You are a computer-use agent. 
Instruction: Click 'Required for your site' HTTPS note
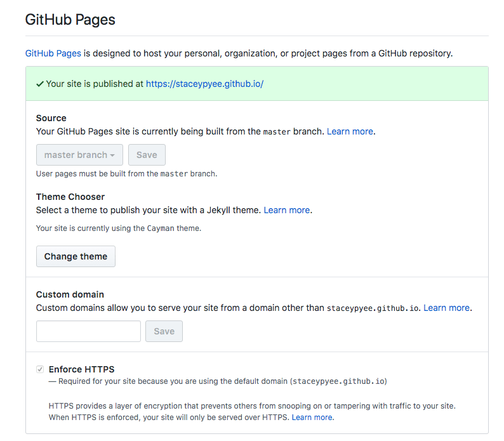tap(218, 381)
